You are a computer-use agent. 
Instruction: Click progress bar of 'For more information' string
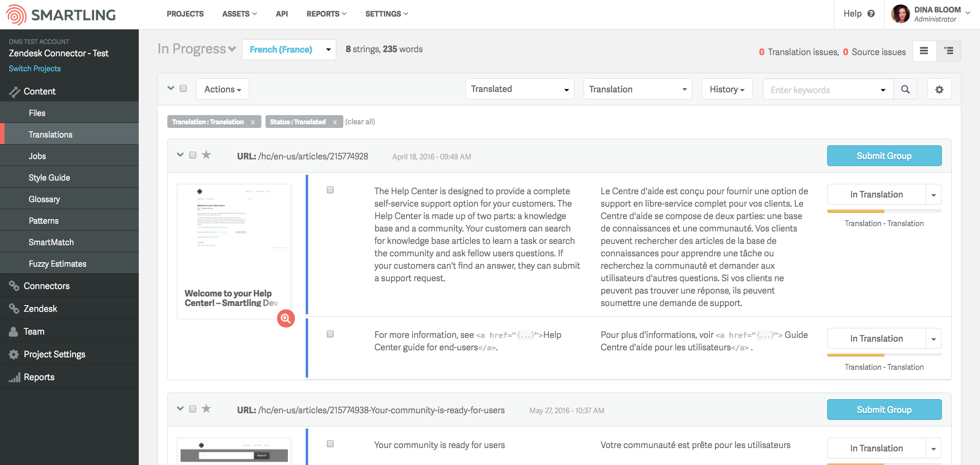(x=884, y=355)
